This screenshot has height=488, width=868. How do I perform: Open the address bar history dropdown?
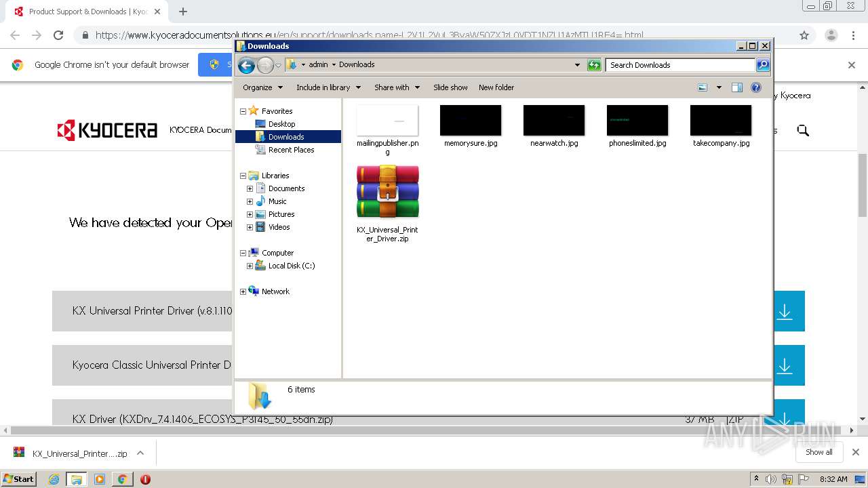click(x=577, y=65)
